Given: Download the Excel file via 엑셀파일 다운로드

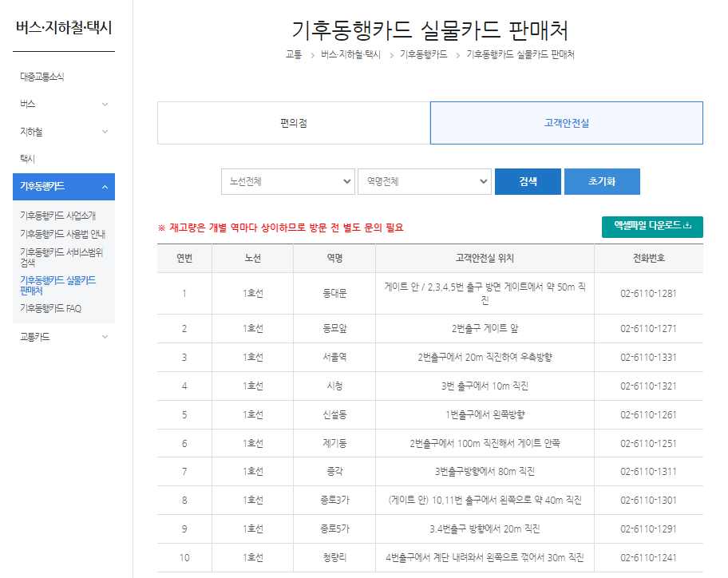Looking at the screenshot, I should point(652,227).
